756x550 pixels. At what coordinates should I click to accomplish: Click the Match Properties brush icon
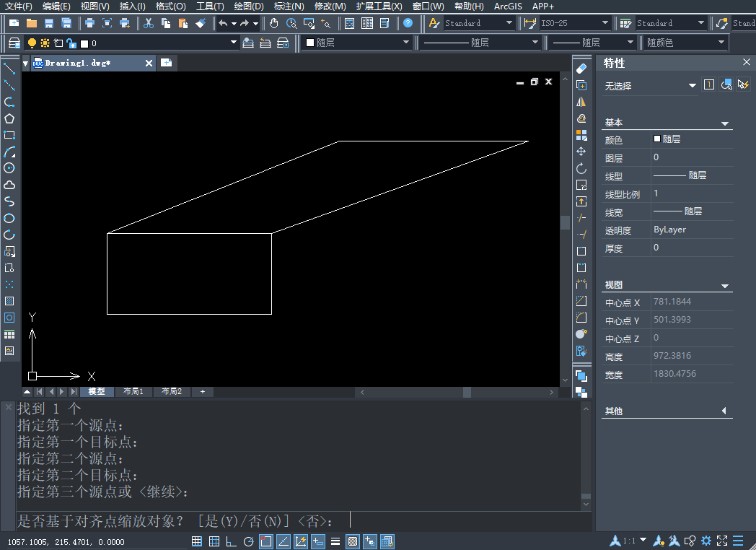201,23
